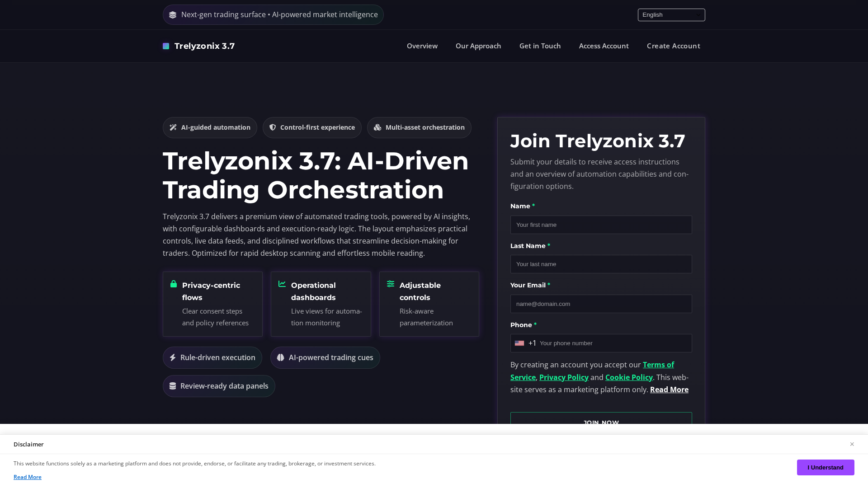Click the Next-gen trading surface banner text
Viewport: 868px width, 488px height.
(279, 15)
